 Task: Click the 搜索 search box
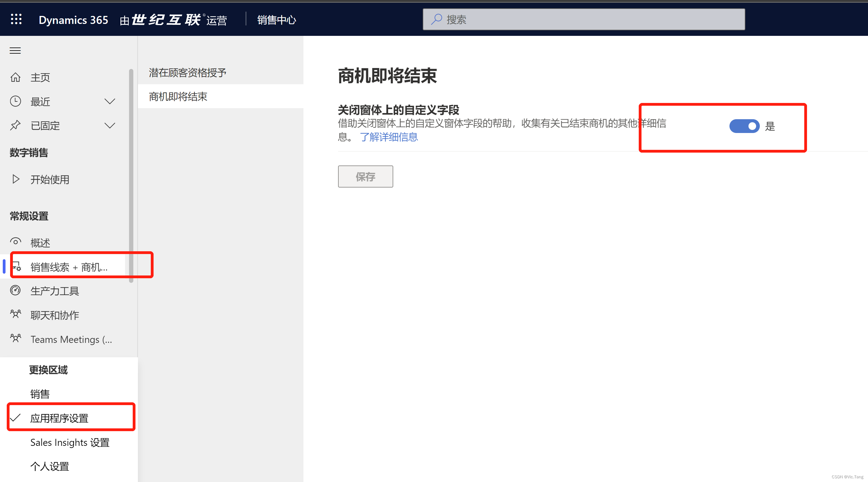pyautogui.click(x=584, y=20)
